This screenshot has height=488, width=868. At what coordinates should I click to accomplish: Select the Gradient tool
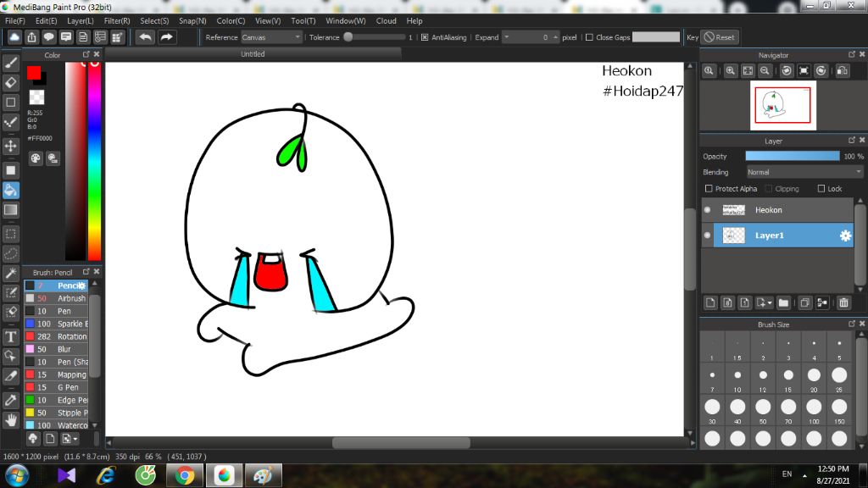tap(10, 210)
